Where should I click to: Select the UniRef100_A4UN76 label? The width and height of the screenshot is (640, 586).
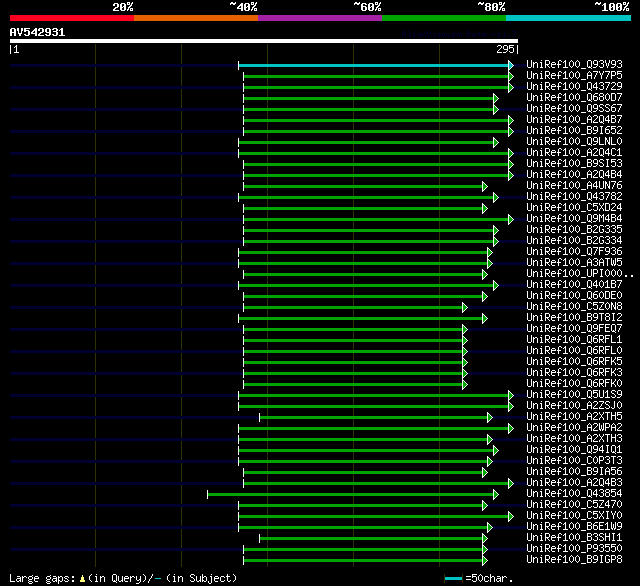574,186
